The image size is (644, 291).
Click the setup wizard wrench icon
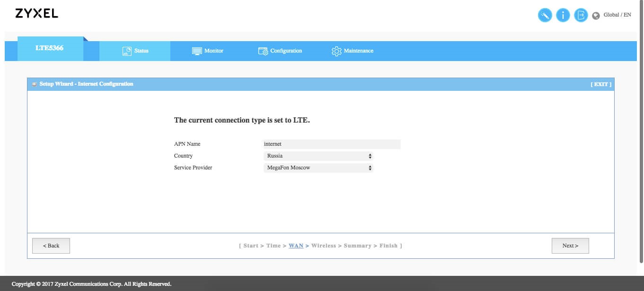point(545,15)
